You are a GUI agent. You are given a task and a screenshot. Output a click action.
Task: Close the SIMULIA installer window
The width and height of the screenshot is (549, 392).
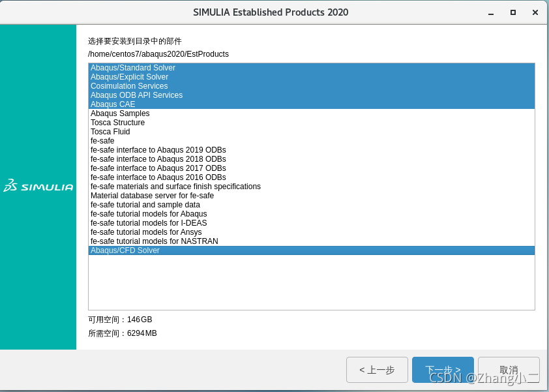(535, 12)
